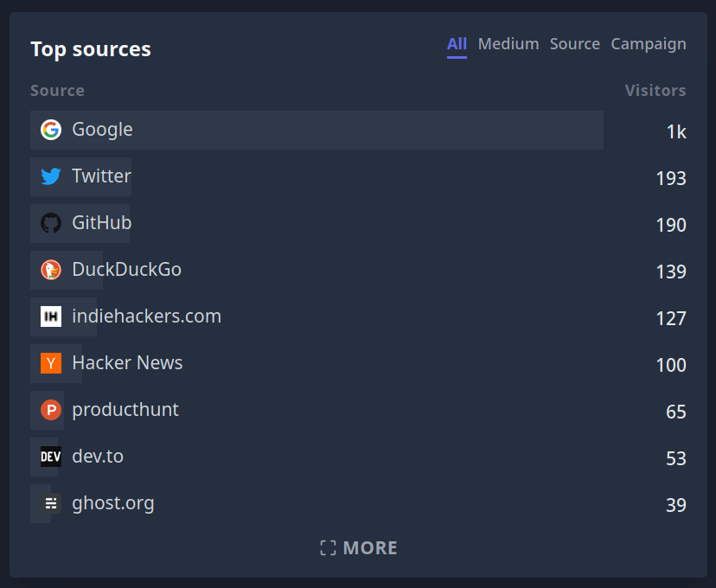Screen dimensions: 716x588
Task: Select the indiehackers.com IH icon
Action: [51, 316]
